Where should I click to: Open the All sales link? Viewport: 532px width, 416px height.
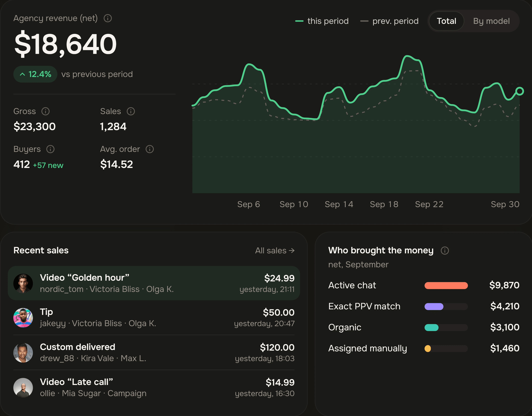(x=275, y=251)
